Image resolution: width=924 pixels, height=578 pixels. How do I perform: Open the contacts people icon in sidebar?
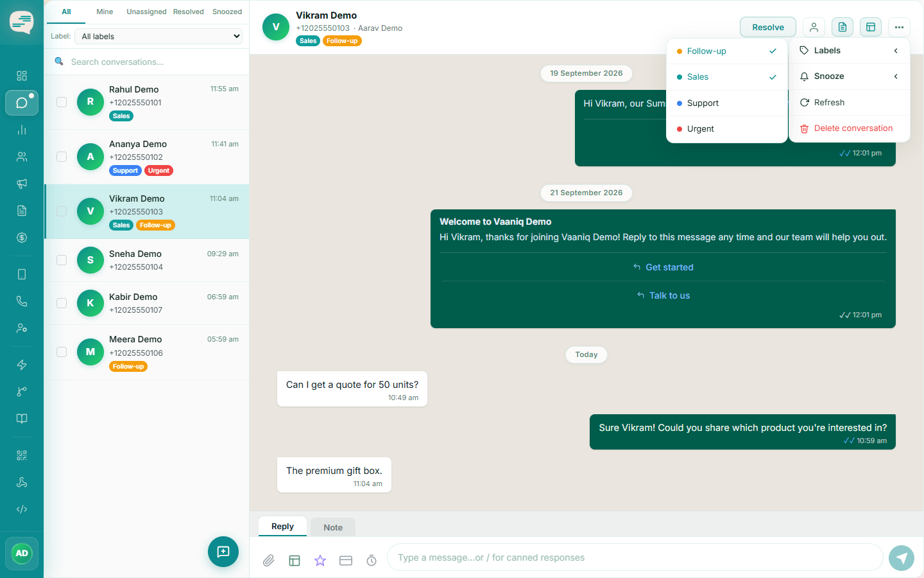(x=22, y=157)
